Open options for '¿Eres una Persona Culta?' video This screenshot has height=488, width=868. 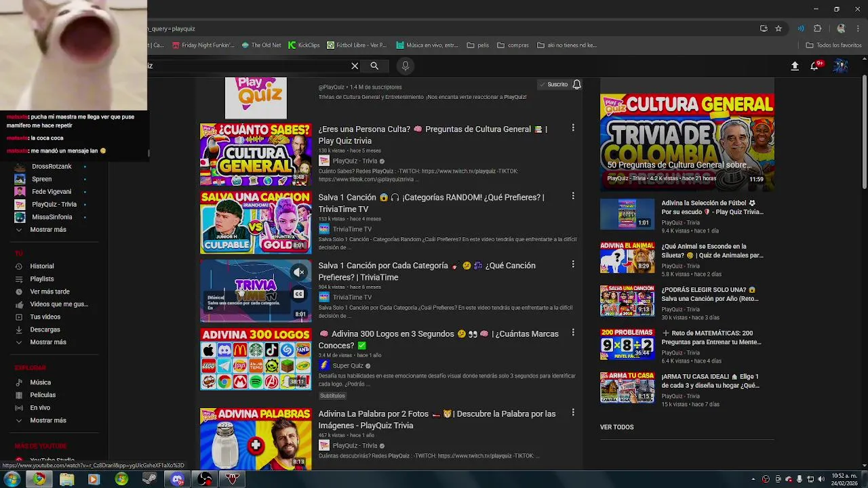(x=573, y=127)
